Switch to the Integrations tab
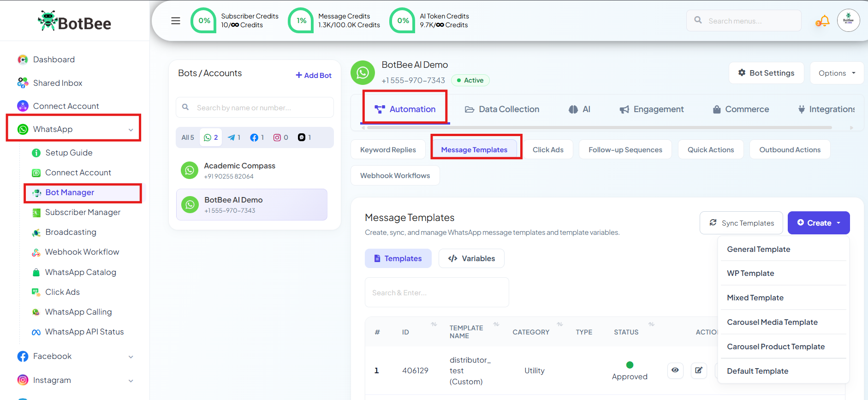Screen dimensions: 868x400 826,109
